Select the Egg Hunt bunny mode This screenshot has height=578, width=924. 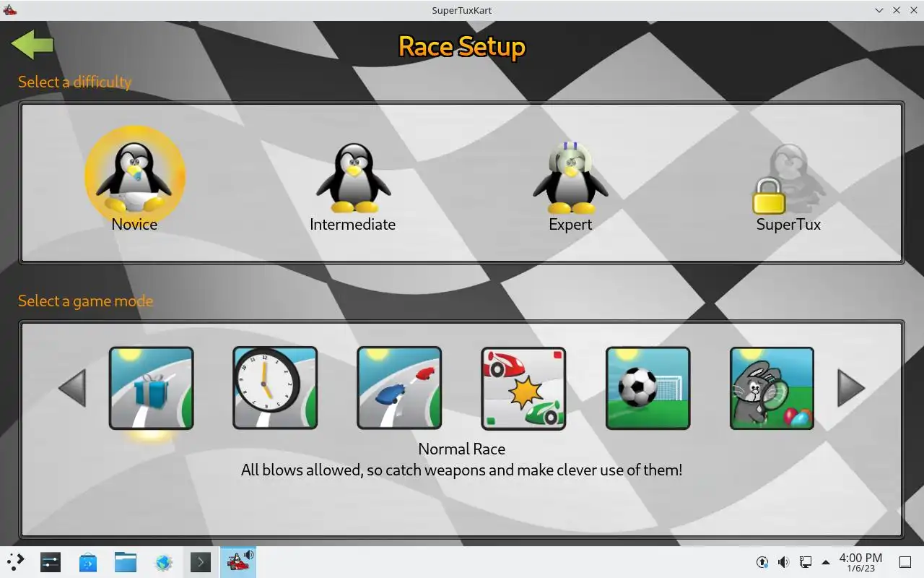point(772,388)
